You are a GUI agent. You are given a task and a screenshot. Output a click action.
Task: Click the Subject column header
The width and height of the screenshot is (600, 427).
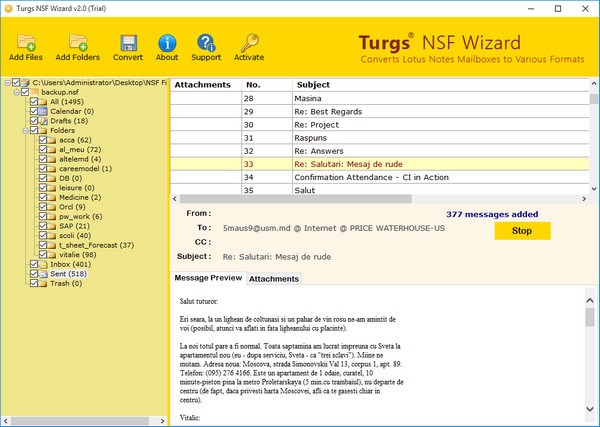pos(313,85)
